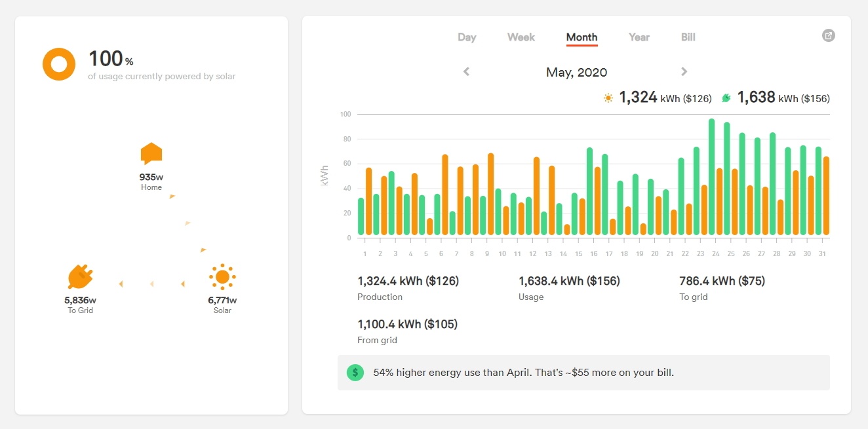The image size is (868, 429).
Task: Click the 786.4 kWh To grid value
Action: click(722, 281)
